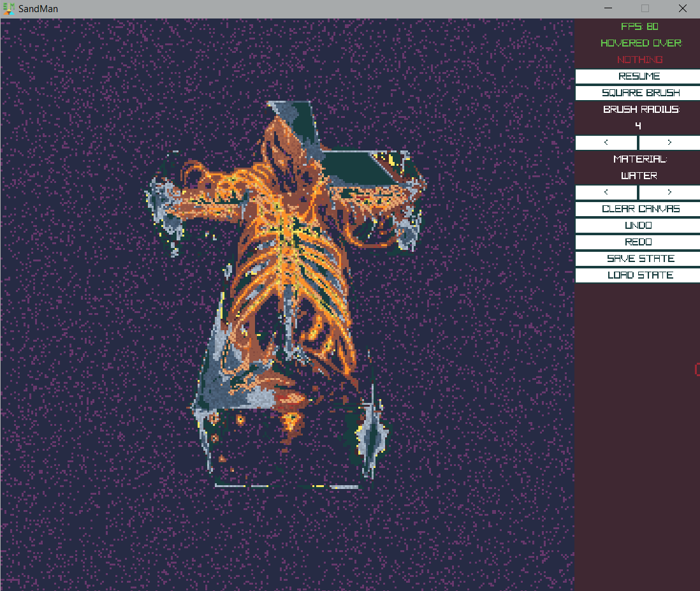Minimize the SandMan window
The height and width of the screenshot is (591, 700).
[611, 9]
